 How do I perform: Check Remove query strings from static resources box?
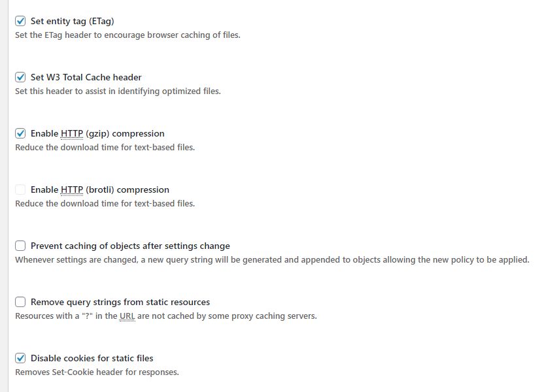pyautogui.click(x=20, y=302)
